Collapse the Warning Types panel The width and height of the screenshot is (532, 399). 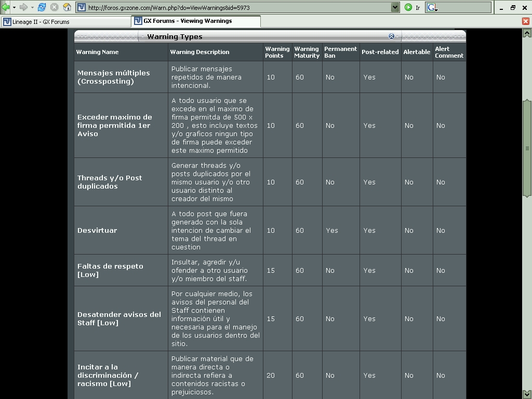tap(391, 36)
